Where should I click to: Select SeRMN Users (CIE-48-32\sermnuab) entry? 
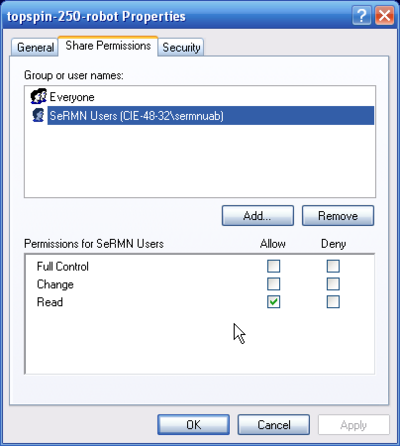click(211, 116)
